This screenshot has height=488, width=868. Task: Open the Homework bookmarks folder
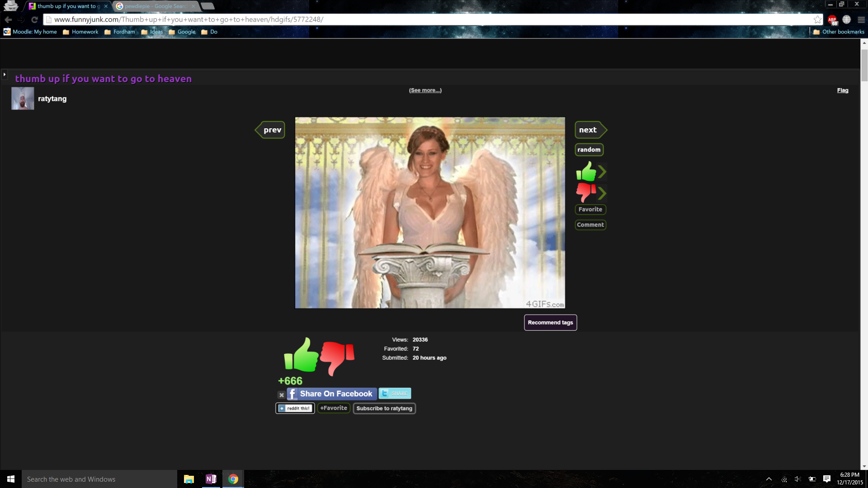click(80, 32)
